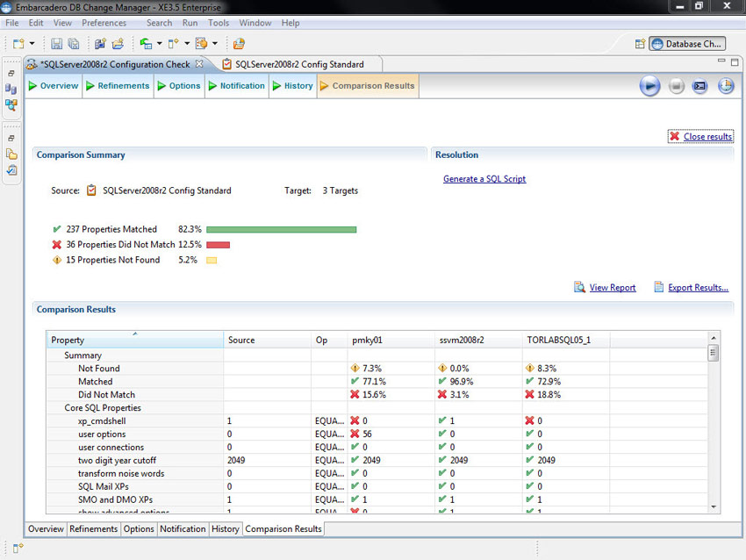The image size is (746, 560).
Task: Open the Window menu
Action: (x=255, y=23)
